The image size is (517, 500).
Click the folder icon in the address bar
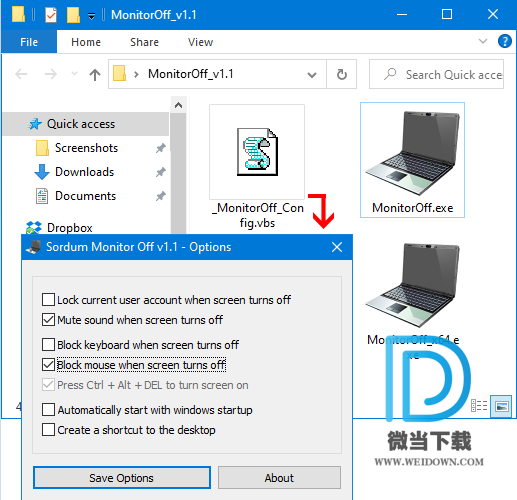[x=119, y=74]
